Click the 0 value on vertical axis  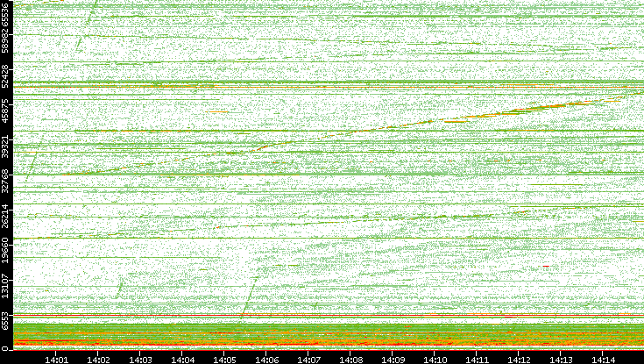point(4,349)
